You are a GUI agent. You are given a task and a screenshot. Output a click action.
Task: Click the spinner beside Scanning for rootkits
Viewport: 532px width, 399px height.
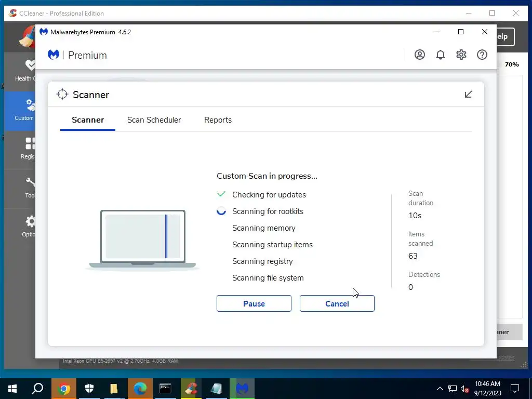(x=221, y=211)
